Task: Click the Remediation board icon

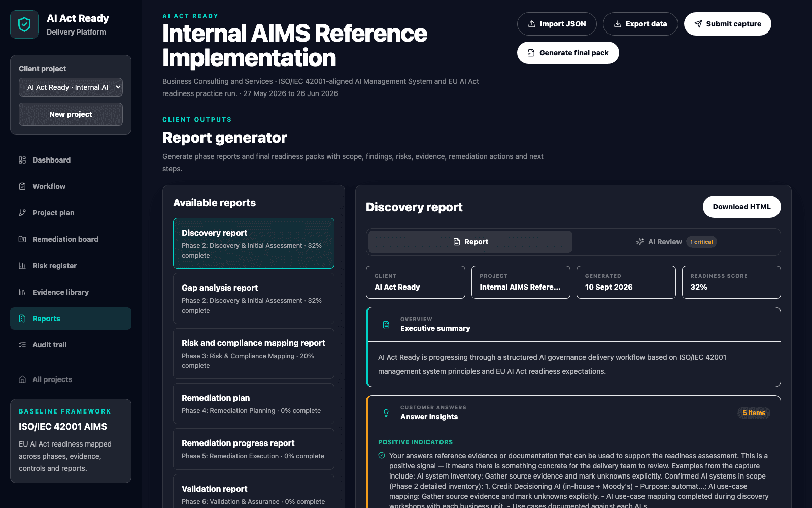Action: pyautogui.click(x=22, y=239)
